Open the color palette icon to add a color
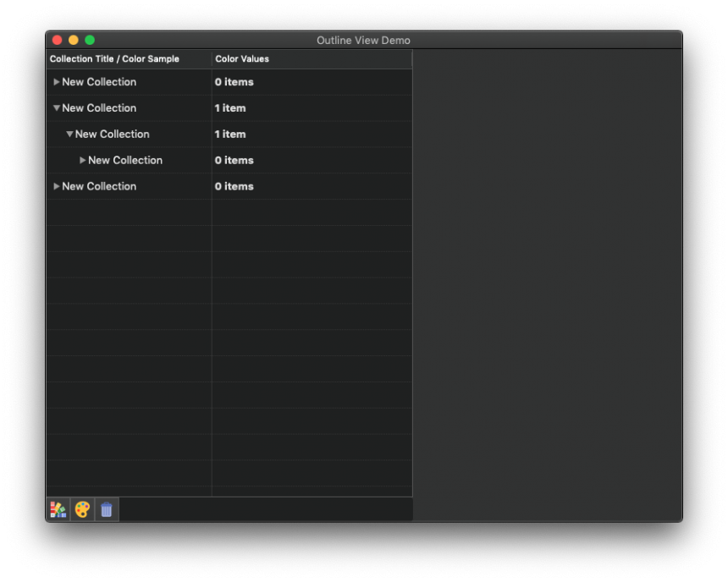The image size is (728, 582). point(82,509)
